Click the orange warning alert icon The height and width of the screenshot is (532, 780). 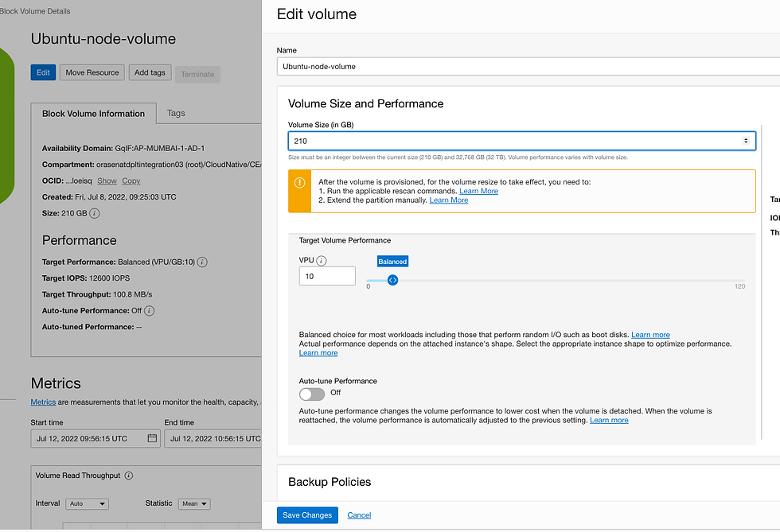(x=299, y=183)
